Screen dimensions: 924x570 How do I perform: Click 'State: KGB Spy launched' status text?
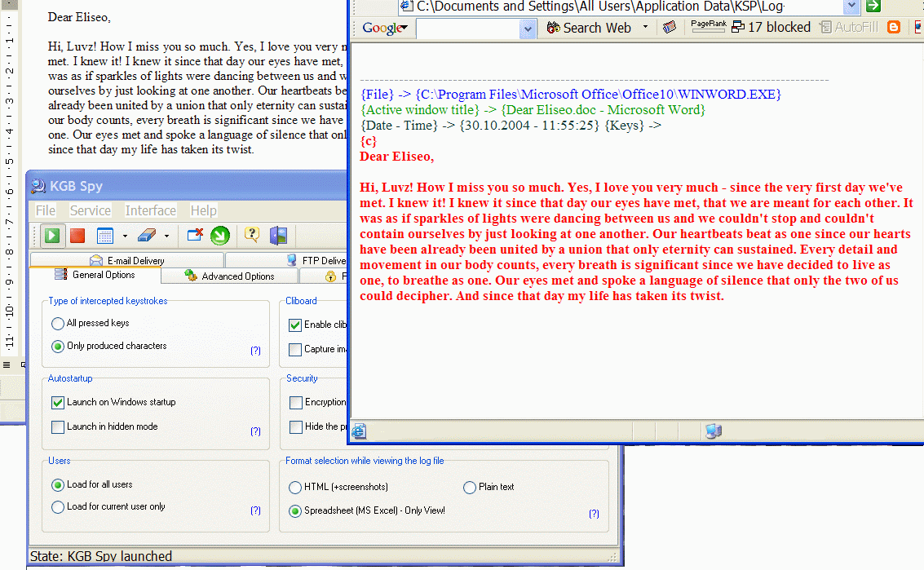click(x=101, y=556)
